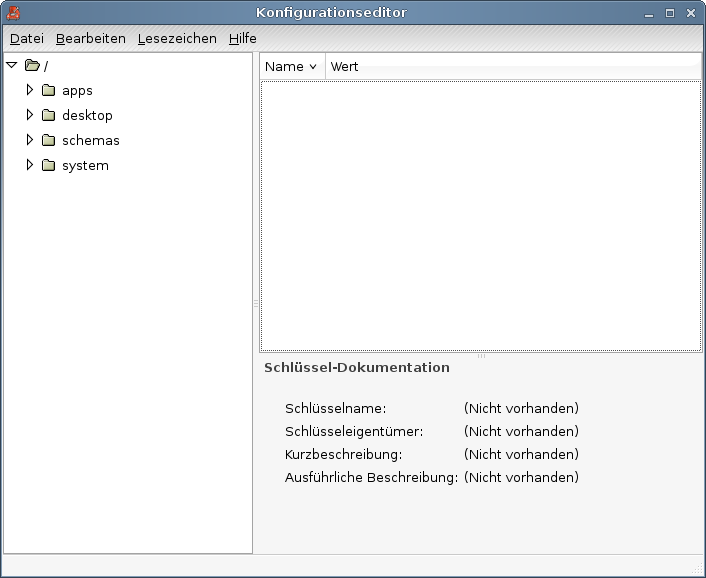This screenshot has height=578, width=706.
Task: Expand the system folder triangle
Action: coord(30,165)
